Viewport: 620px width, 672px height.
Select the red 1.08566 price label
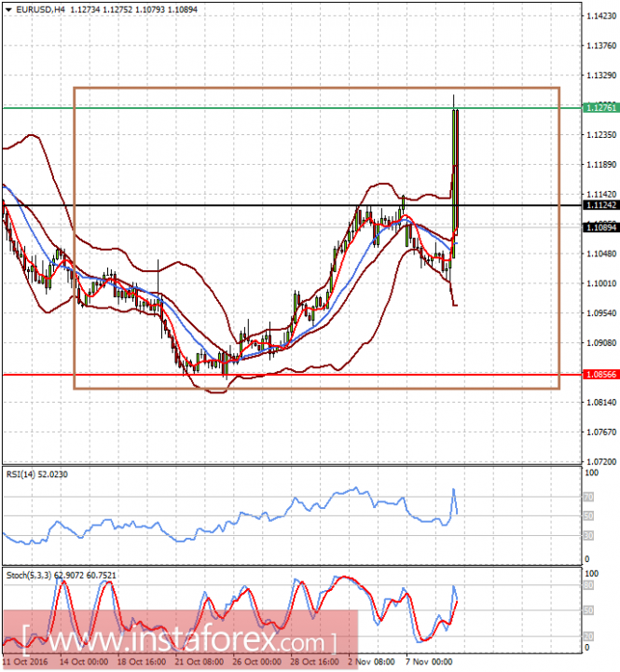point(601,375)
